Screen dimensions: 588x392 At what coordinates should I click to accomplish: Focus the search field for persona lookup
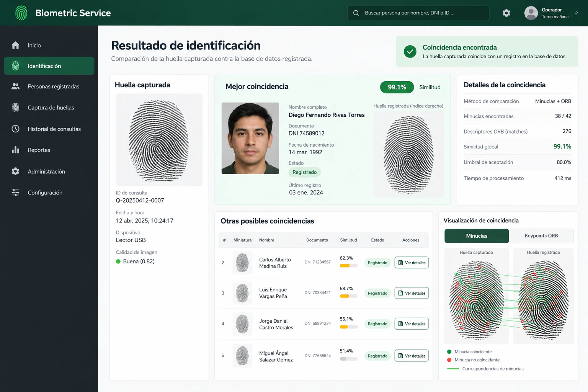coord(418,13)
